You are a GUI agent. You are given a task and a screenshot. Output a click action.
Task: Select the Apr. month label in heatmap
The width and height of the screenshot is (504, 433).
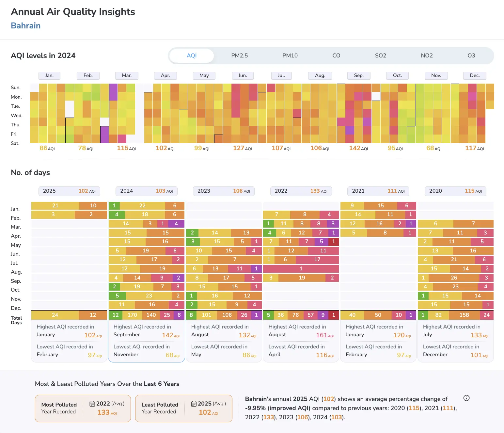(165, 75)
